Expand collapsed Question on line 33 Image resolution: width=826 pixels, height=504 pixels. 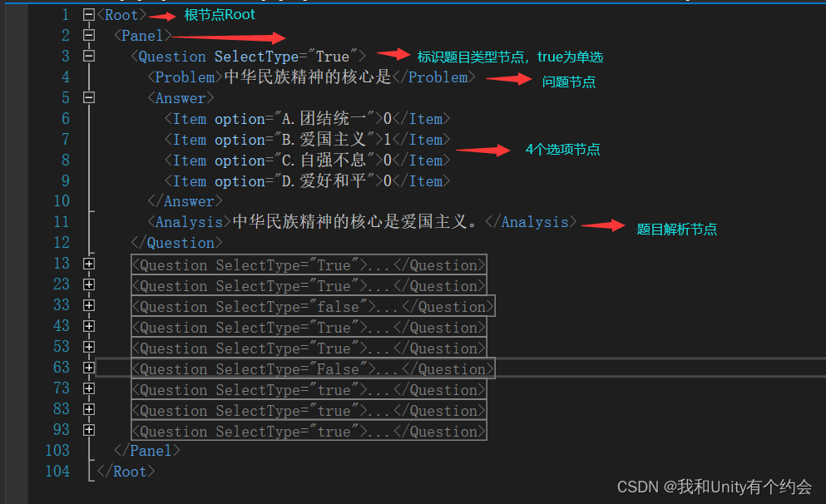click(x=89, y=305)
